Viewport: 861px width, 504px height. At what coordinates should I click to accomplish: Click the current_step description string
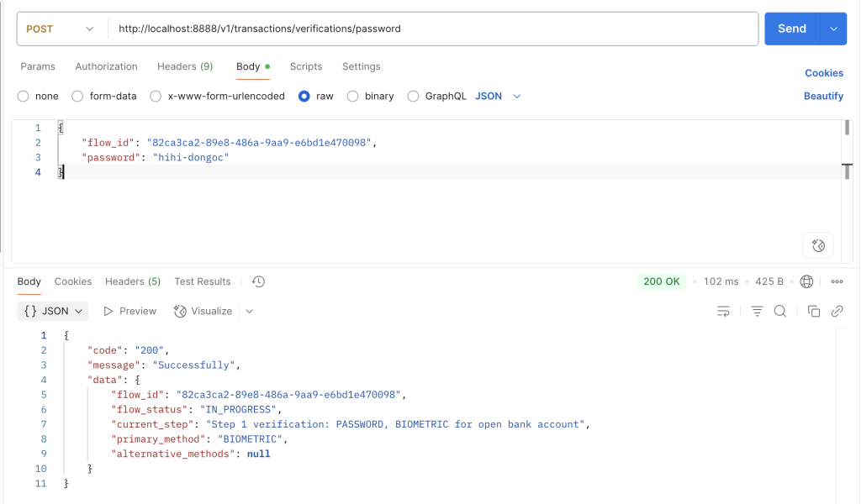point(395,424)
